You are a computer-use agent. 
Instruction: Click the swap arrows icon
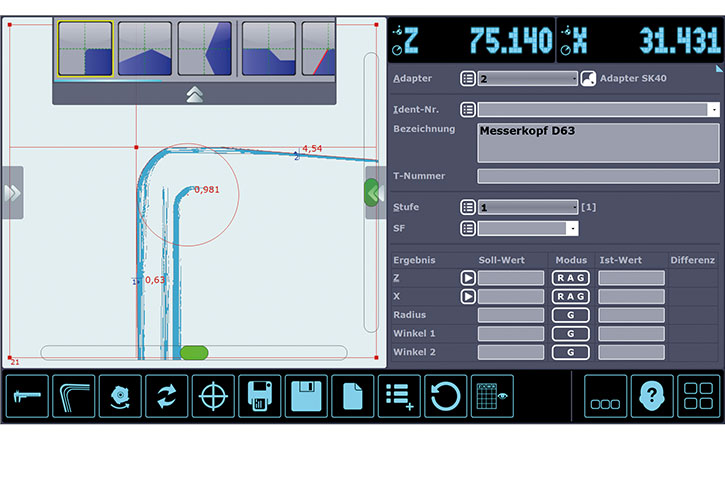point(166,396)
